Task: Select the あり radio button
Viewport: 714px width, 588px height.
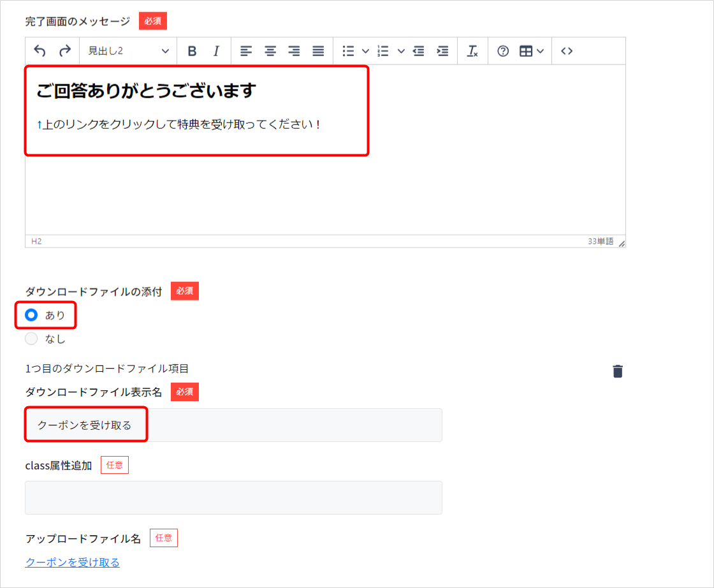Action: 31,314
